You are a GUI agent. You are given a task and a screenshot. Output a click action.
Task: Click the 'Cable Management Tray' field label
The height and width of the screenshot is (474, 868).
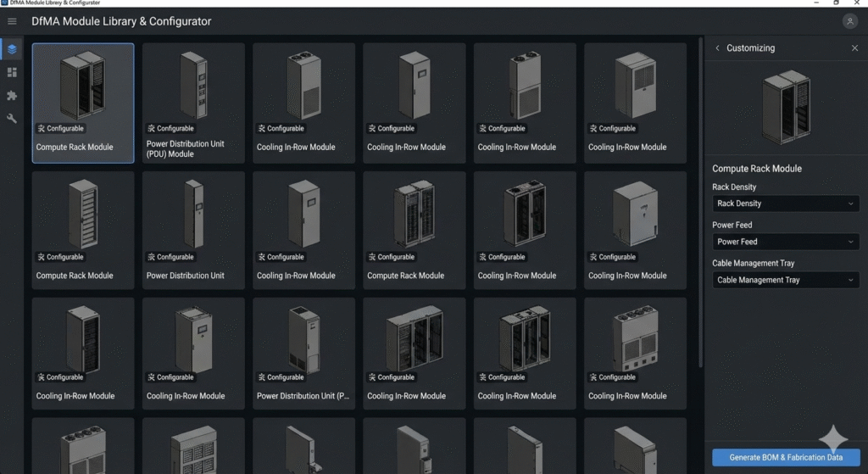click(753, 263)
